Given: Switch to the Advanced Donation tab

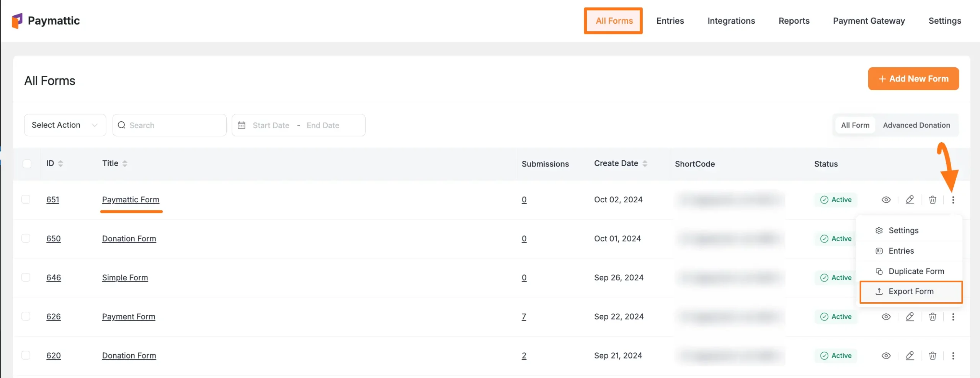Looking at the screenshot, I should [x=916, y=125].
